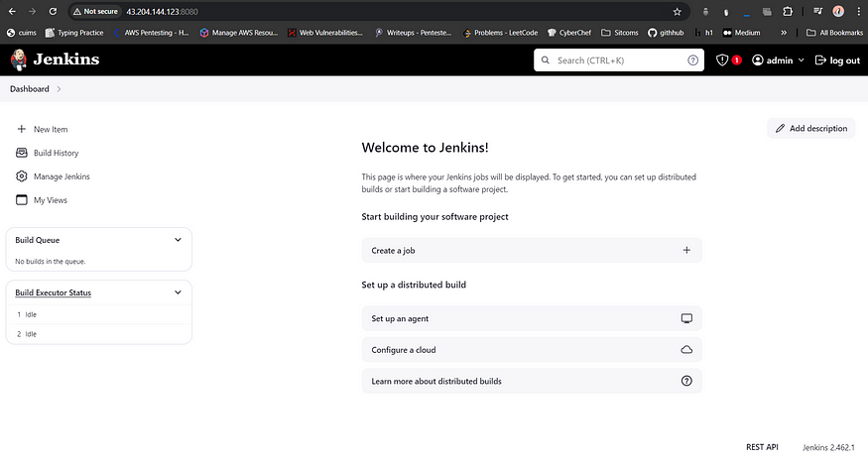
Task: Open the Dashboard breadcrumb
Action: click(30, 89)
